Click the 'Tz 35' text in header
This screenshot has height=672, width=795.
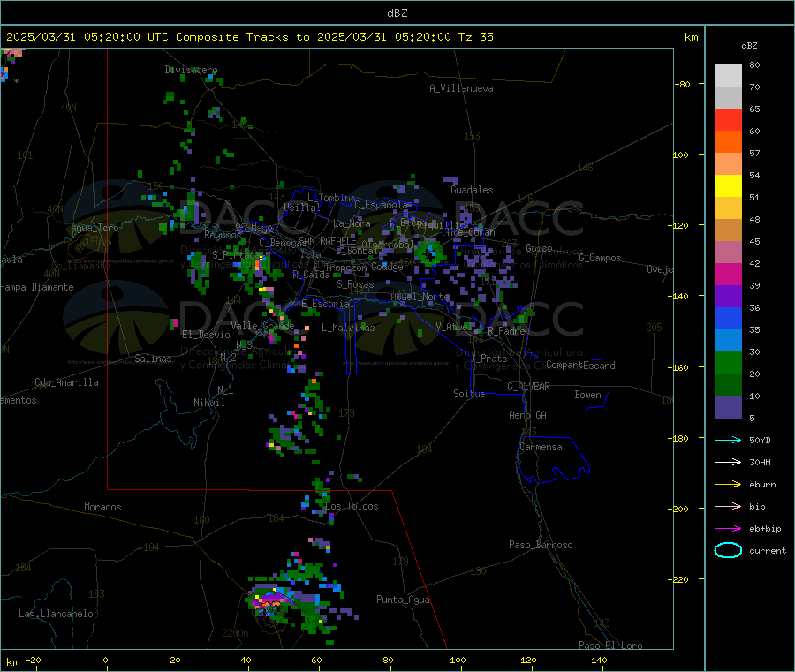coord(475,37)
